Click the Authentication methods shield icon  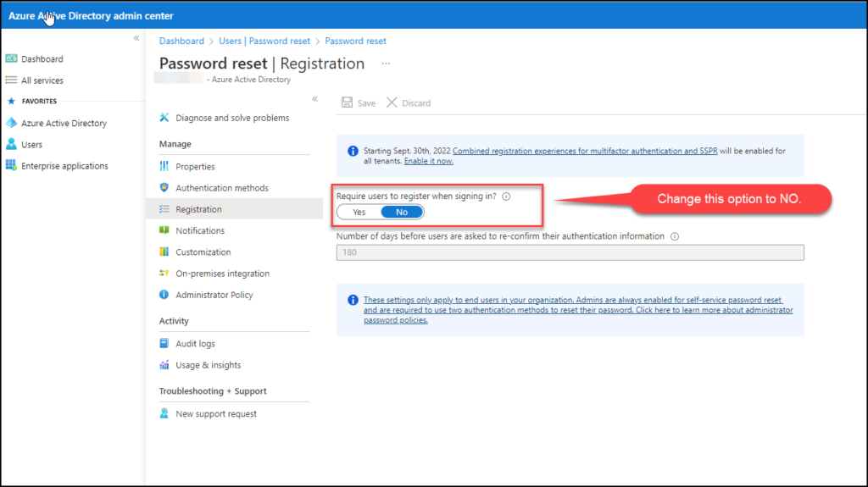[164, 188]
